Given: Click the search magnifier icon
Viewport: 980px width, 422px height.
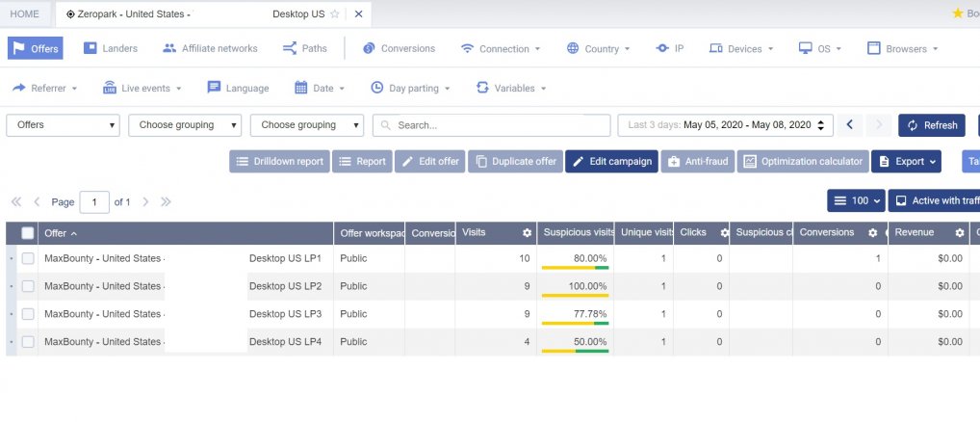Looking at the screenshot, I should (386, 125).
